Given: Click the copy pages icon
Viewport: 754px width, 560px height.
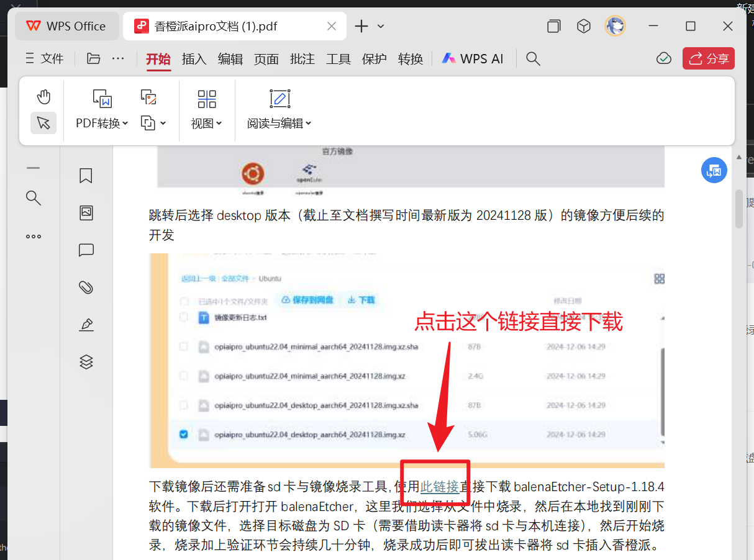Looking at the screenshot, I should coord(148,123).
